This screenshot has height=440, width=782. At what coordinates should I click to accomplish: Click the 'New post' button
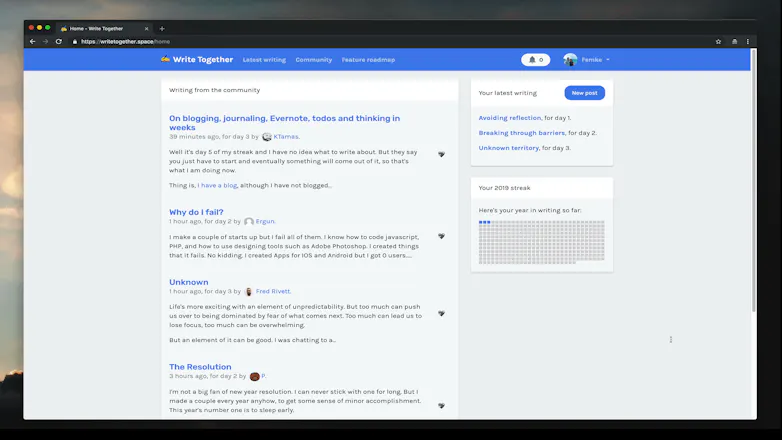(x=585, y=93)
